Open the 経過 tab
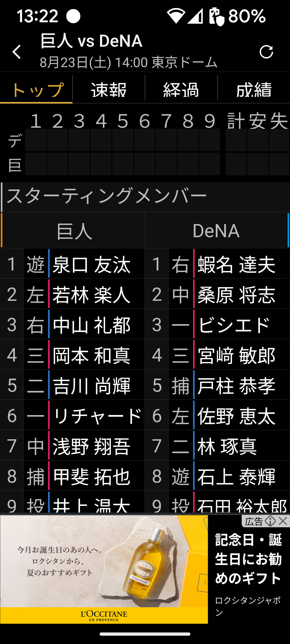The height and width of the screenshot is (644, 290). click(x=181, y=90)
